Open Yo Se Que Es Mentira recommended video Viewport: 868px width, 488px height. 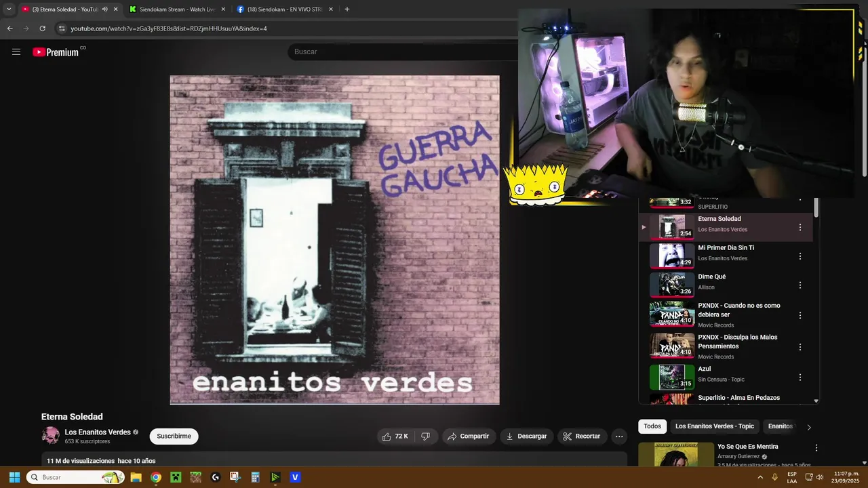pyautogui.click(x=726, y=455)
